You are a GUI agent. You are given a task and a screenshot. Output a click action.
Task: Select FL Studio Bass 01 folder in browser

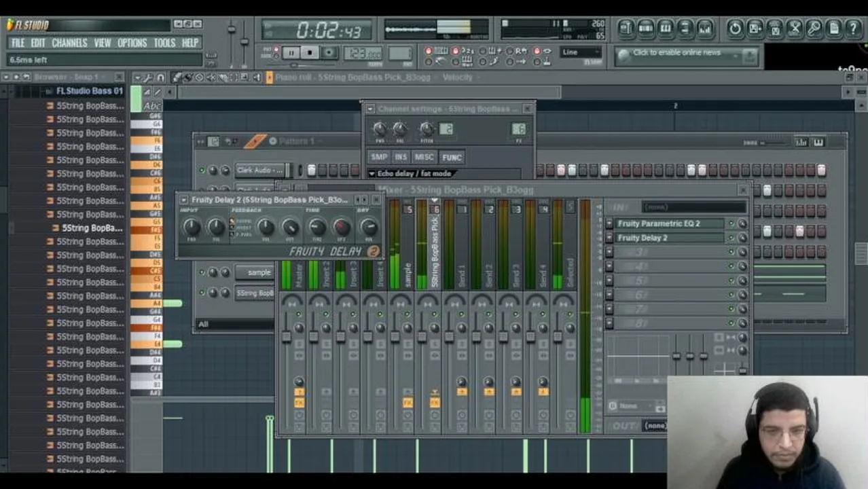click(90, 91)
